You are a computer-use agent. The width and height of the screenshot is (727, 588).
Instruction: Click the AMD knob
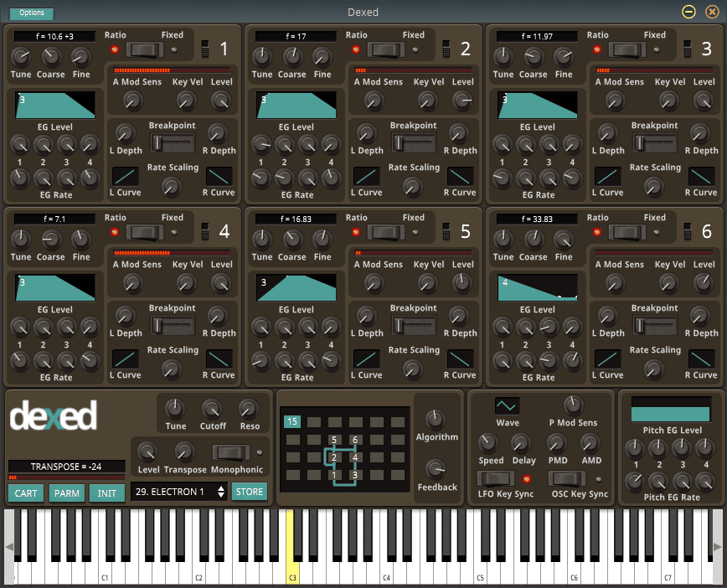pyautogui.click(x=590, y=443)
